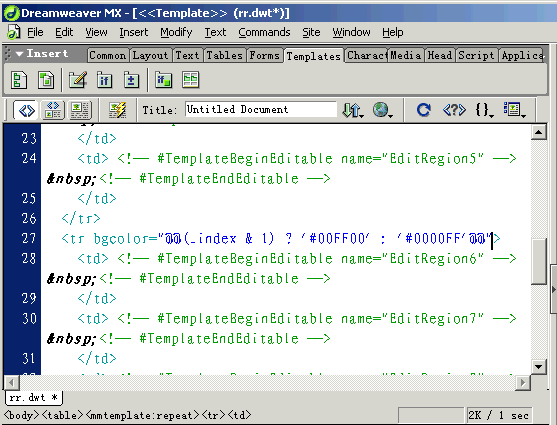Switch to the Script insert tab
Viewport: 557px width, 425px height.
(476, 55)
